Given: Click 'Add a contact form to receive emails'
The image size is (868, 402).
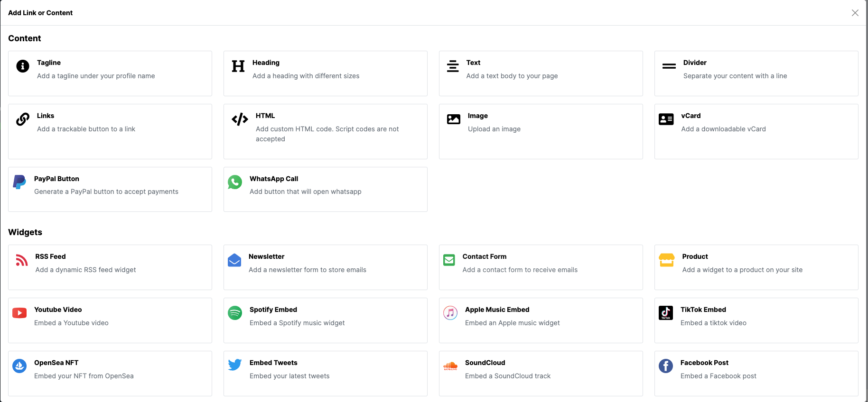Looking at the screenshot, I should [520, 270].
